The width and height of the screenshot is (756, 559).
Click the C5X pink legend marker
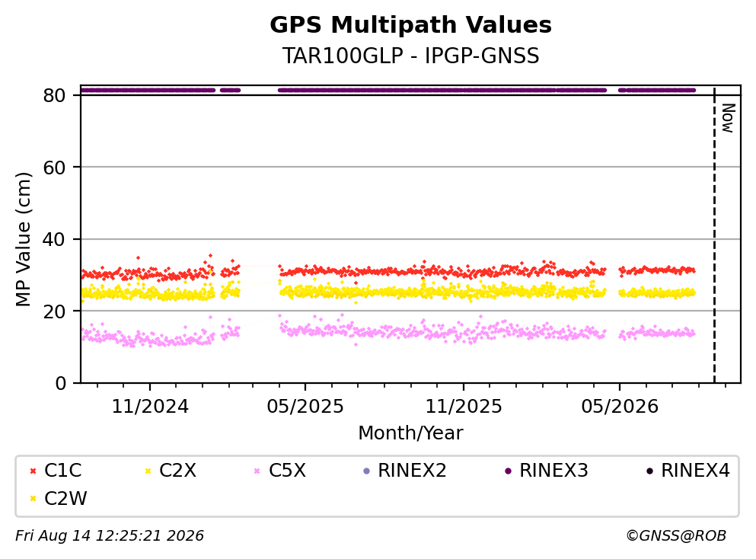[257, 471]
